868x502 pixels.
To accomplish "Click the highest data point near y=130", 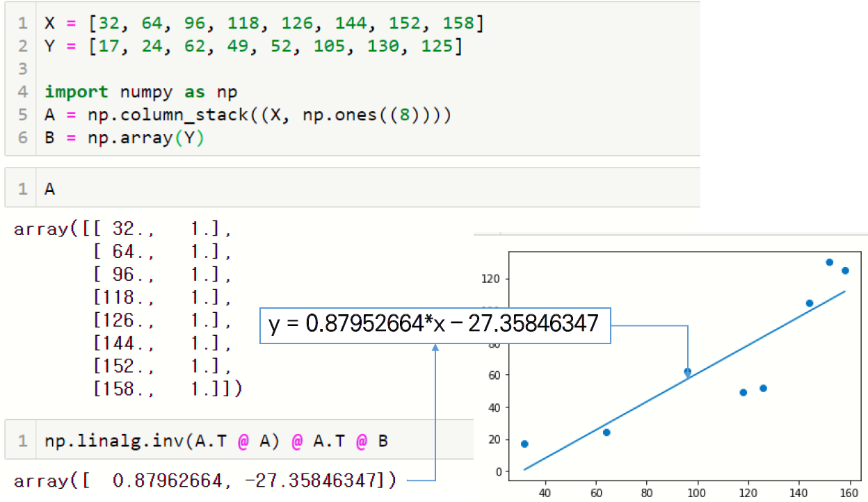I will (x=829, y=262).
